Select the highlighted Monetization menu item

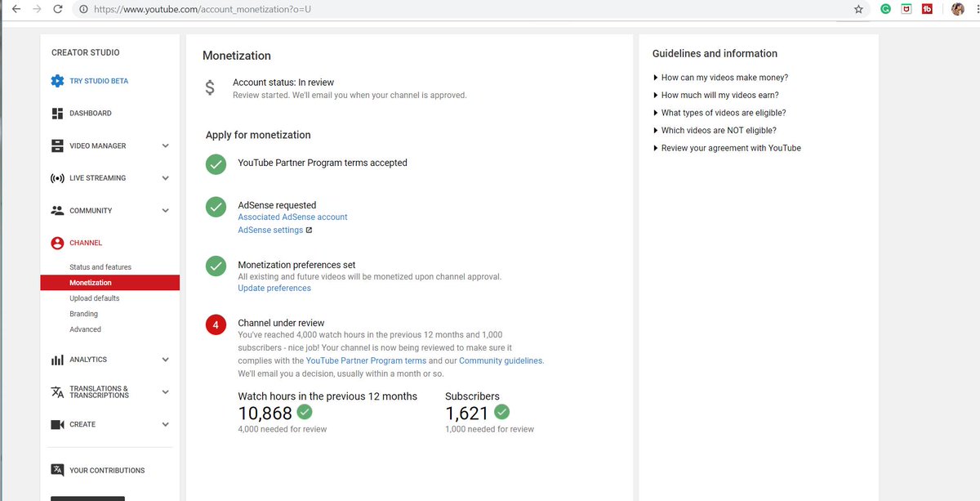click(109, 283)
